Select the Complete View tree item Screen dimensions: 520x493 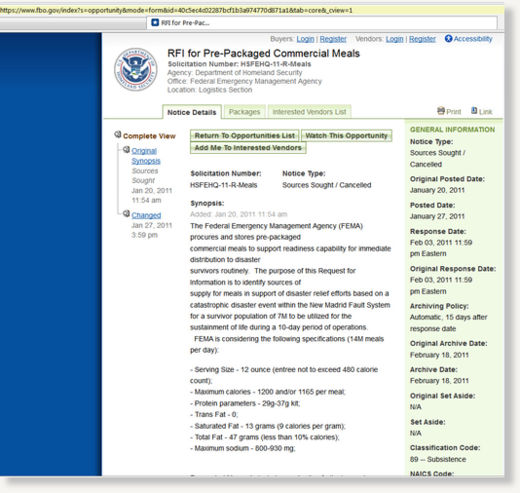(149, 136)
